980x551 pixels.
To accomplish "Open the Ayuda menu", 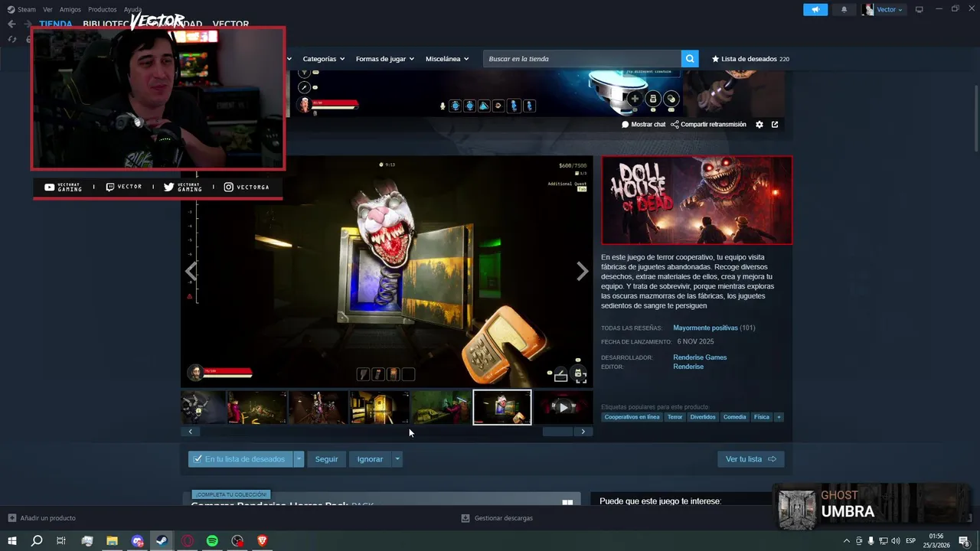I will tap(132, 9).
